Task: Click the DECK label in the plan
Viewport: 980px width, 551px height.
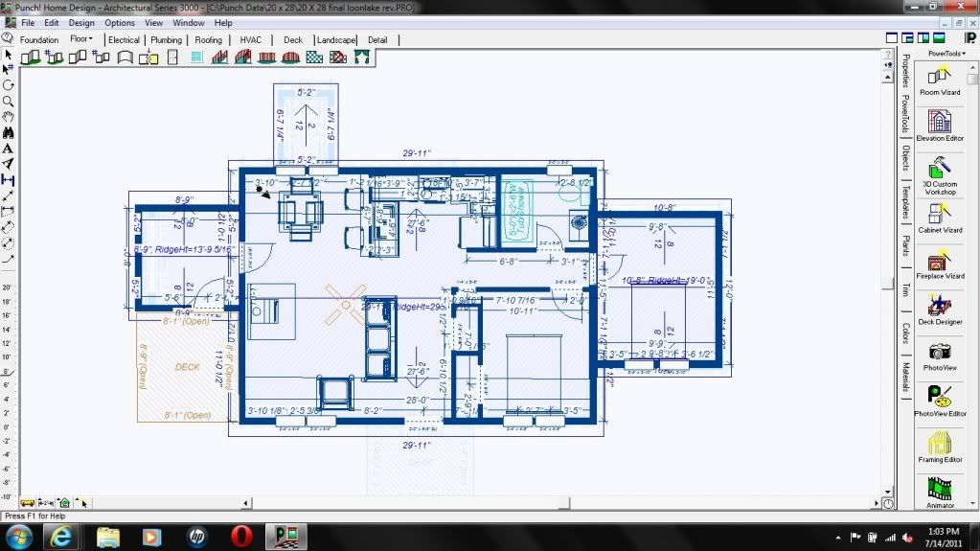Action: pyautogui.click(x=188, y=367)
